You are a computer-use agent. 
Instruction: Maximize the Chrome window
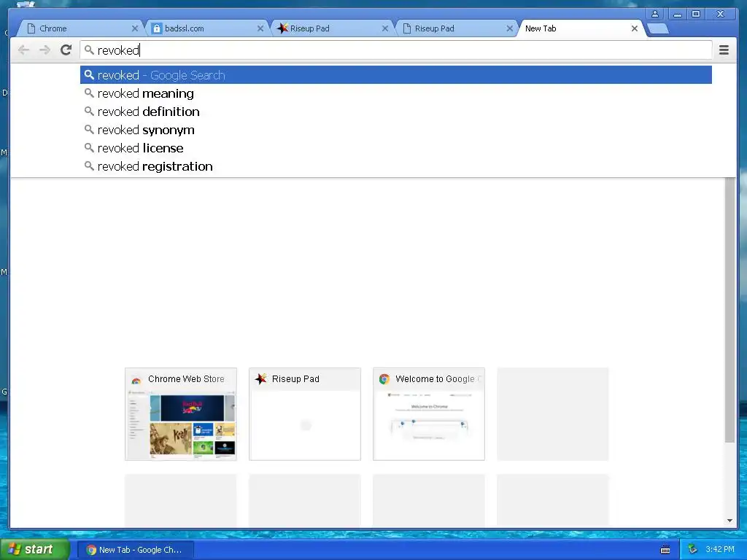[x=696, y=14]
